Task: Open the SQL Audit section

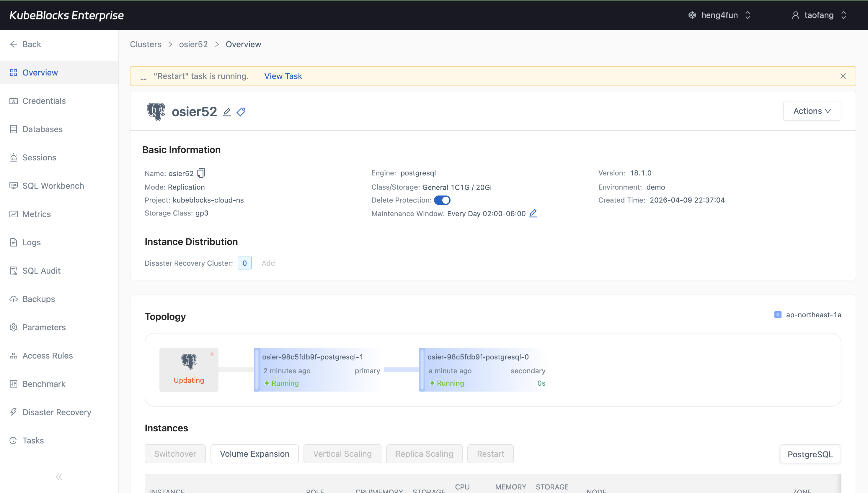Action: tap(41, 271)
